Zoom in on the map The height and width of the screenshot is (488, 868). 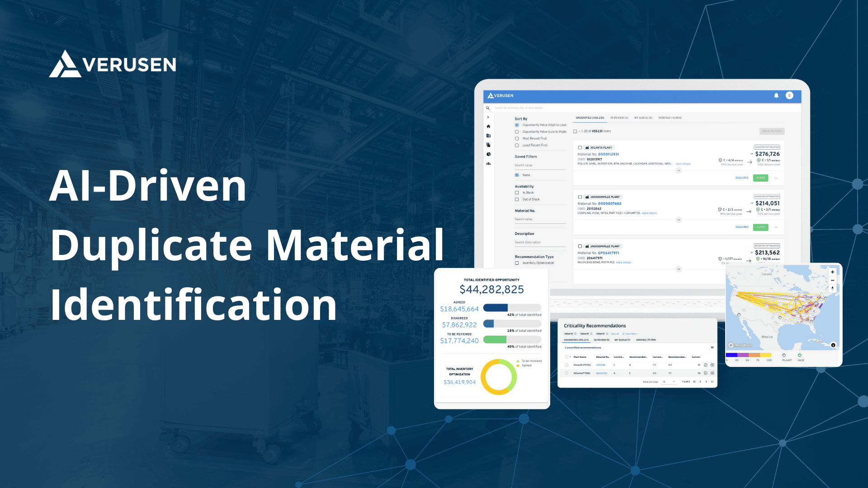(x=832, y=272)
